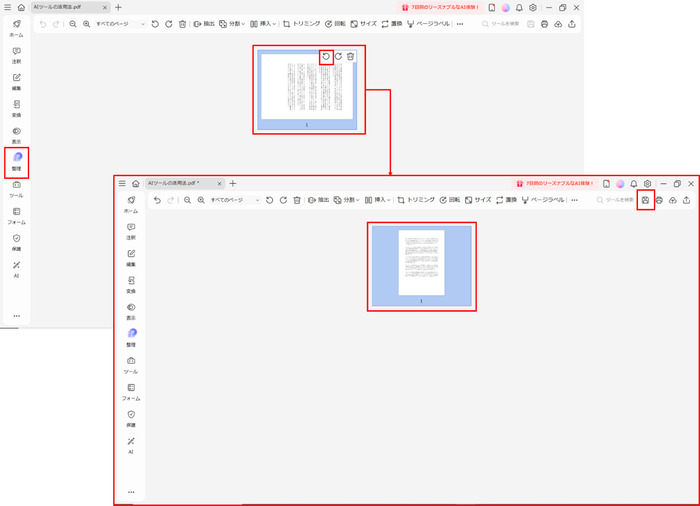Select 整理 in the top window sidebar

click(17, 162)
